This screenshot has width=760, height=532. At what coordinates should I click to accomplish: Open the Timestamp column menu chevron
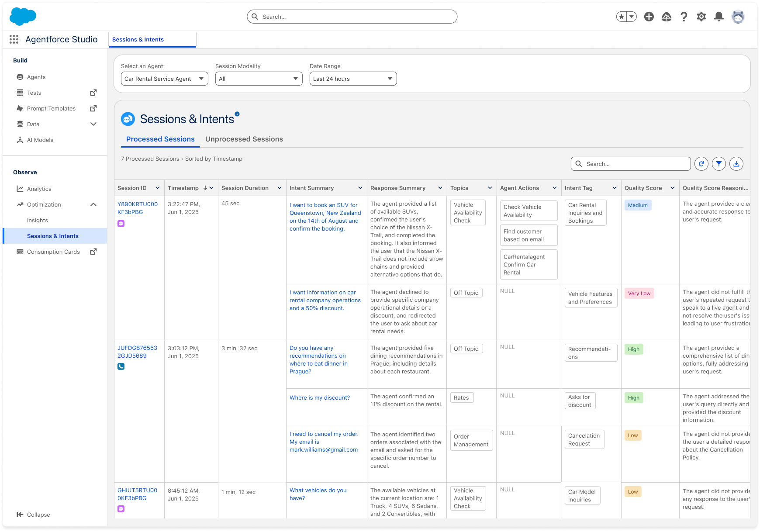click(x=211, y=188)
